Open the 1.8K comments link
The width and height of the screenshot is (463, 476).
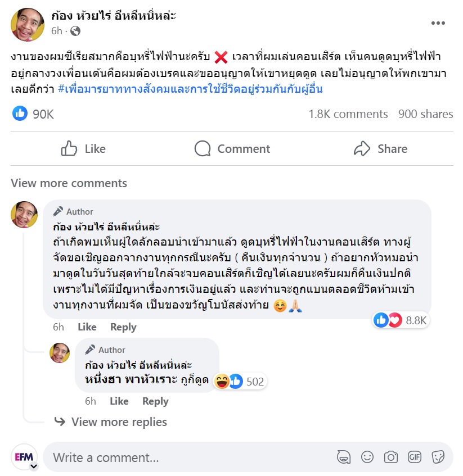coord(348,114)
